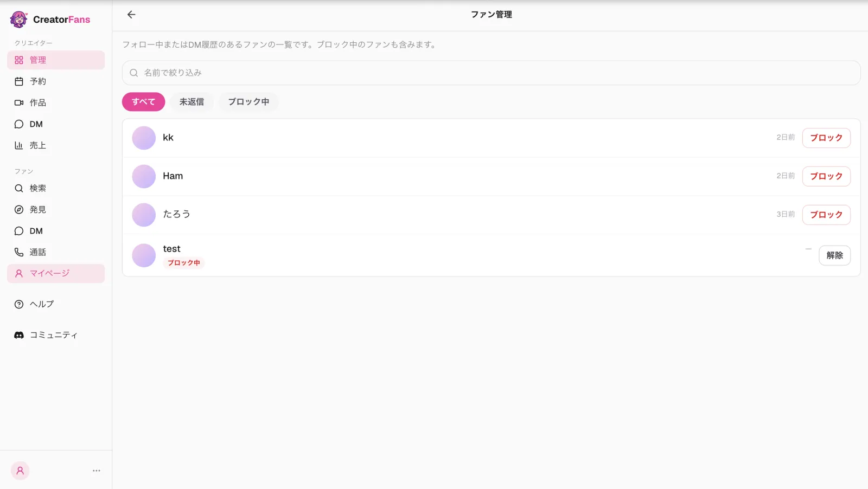The image size is (868, 489).
Task: Switch to the 未返信 filter tab
Action: [x=192, y=102]
